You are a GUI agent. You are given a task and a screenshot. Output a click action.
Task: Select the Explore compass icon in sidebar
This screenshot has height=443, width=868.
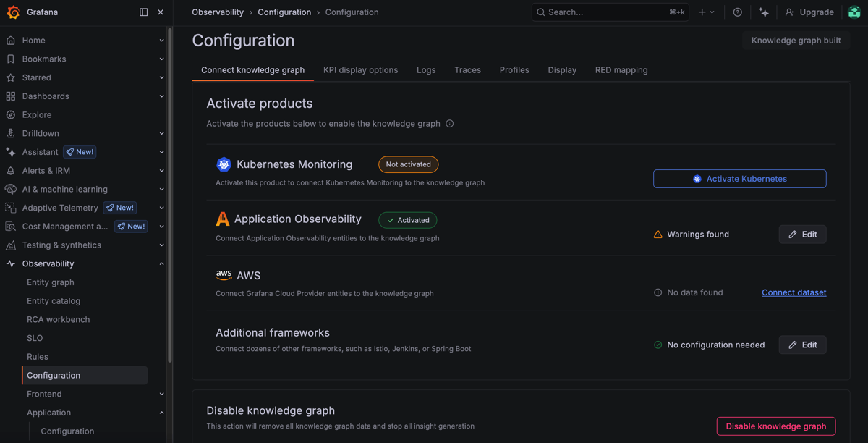tap(11, 114)
